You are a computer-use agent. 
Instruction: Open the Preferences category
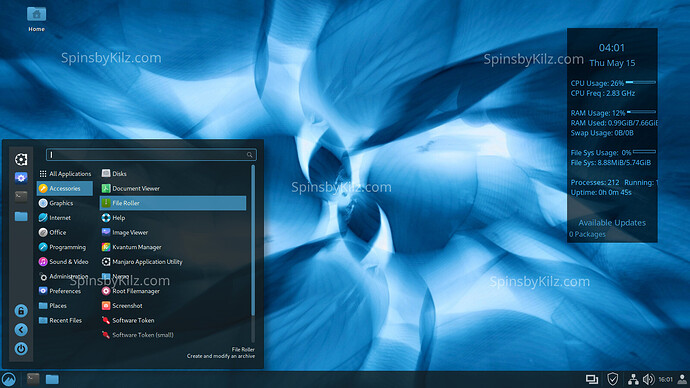tap(65, 291)
